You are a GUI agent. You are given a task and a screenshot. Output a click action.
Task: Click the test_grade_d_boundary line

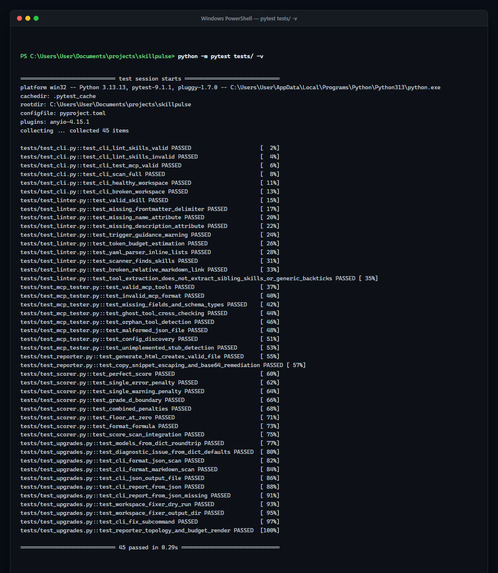click(x=150, y=400)
